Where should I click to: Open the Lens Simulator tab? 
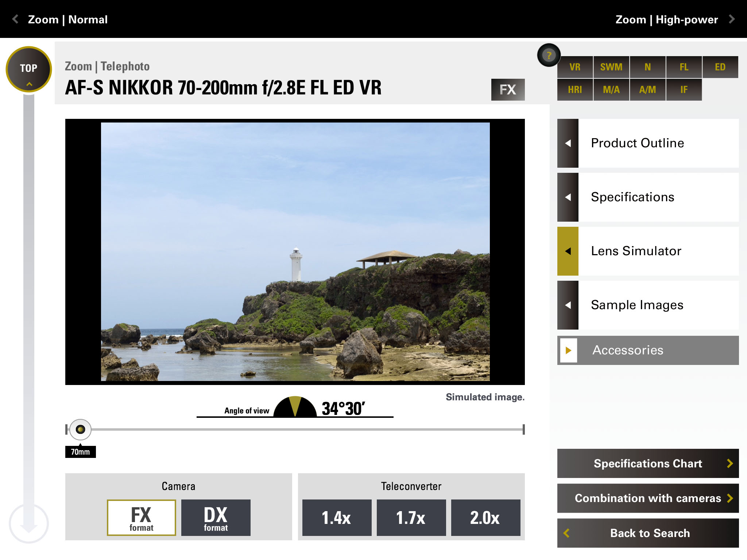[648, 251]
